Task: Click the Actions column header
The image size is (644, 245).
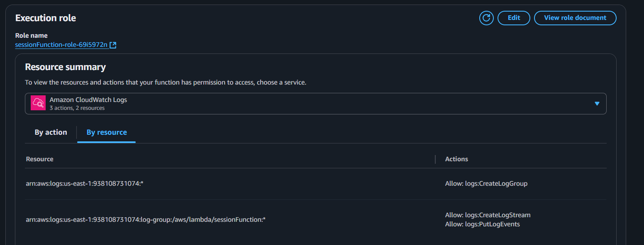Action: 456,159
